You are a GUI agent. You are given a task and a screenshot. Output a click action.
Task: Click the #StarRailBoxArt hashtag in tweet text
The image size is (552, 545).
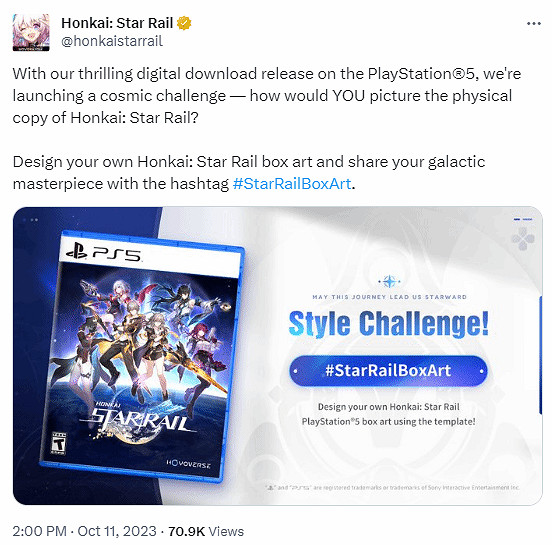(292, 184)
